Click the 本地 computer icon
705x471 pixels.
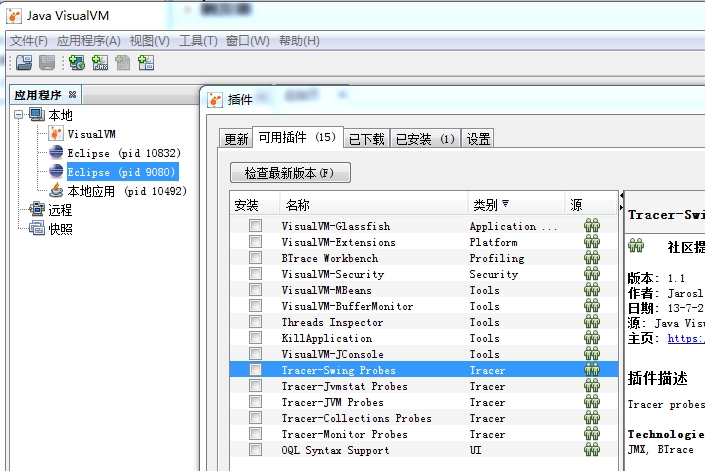click(x=37, y=114)
